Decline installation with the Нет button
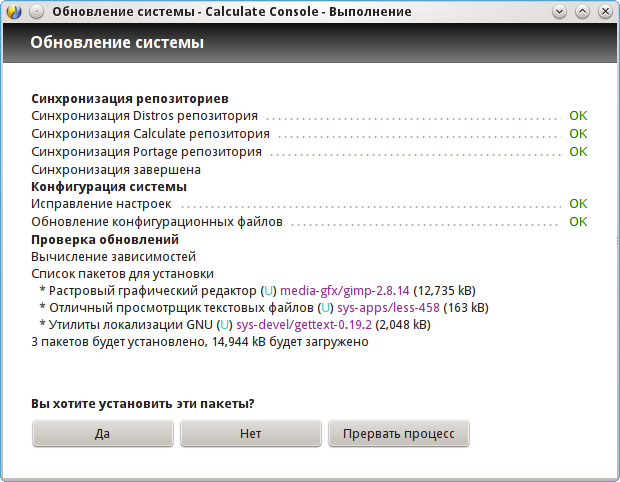Viewport: 620px width, 482px height. (251, 433)
